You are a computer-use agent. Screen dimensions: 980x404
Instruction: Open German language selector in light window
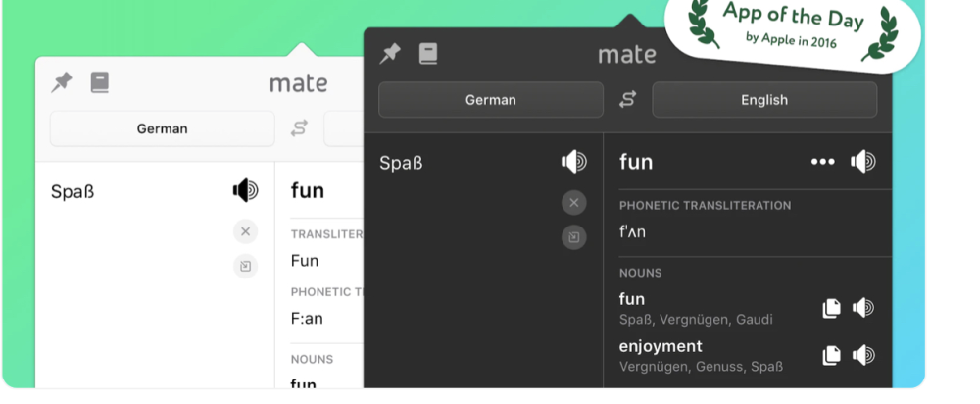(163, 128)
